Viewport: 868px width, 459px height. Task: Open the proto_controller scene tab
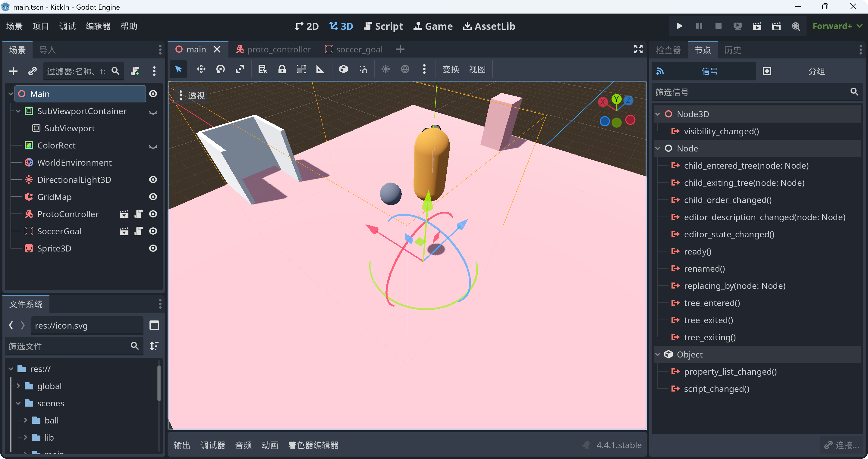tap(274, 49)
